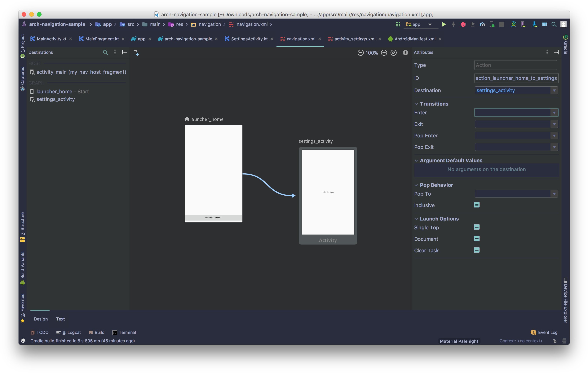
Task: Toggle the Inclusive option under Pop Behavior
Action: click(477, 205)
